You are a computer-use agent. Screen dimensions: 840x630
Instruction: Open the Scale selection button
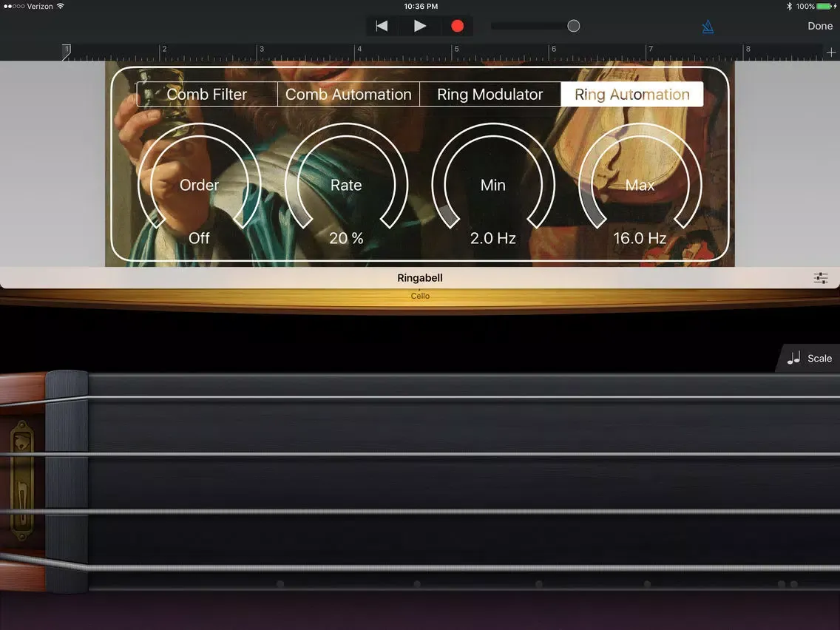coord(809,358)
